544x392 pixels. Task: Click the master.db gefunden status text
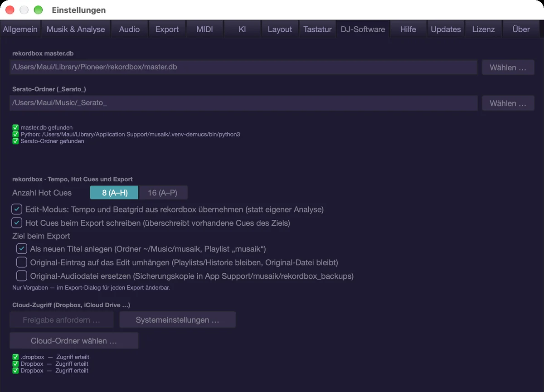coord(46,128)
